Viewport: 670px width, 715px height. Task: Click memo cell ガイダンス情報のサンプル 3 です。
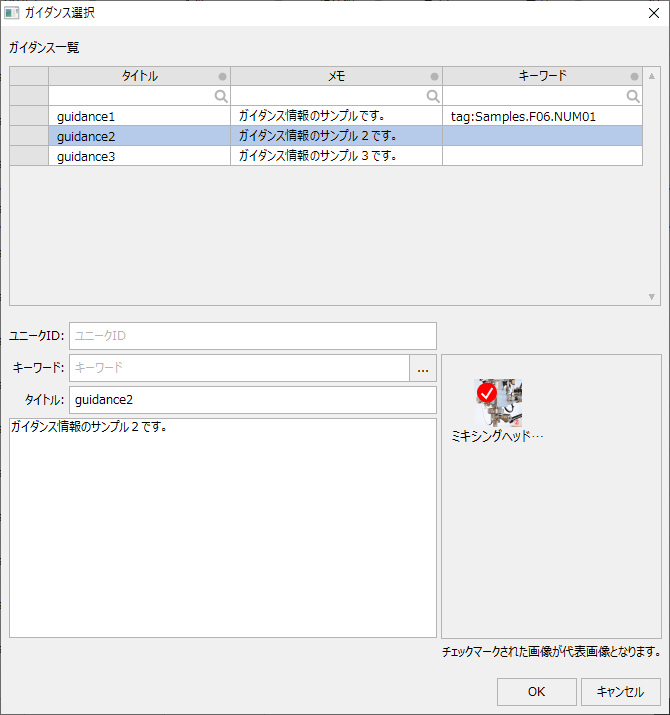coord(337,156)
